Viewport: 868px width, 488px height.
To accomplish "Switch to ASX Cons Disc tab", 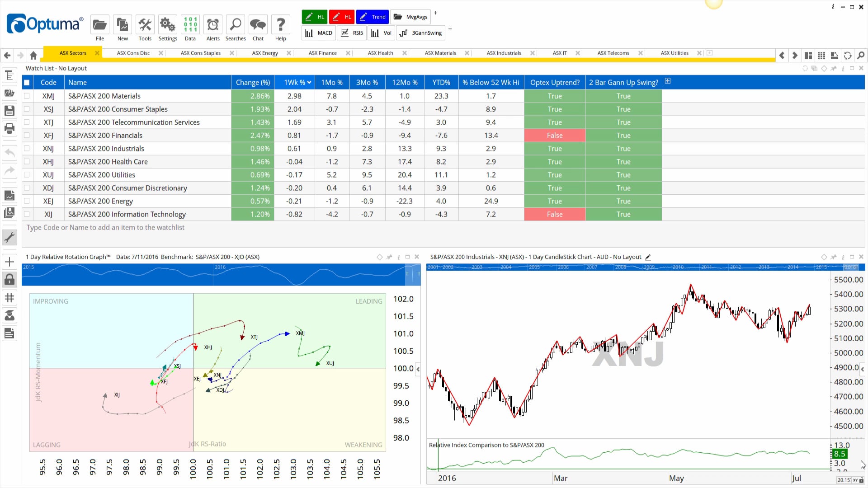I will pos(133,53).
